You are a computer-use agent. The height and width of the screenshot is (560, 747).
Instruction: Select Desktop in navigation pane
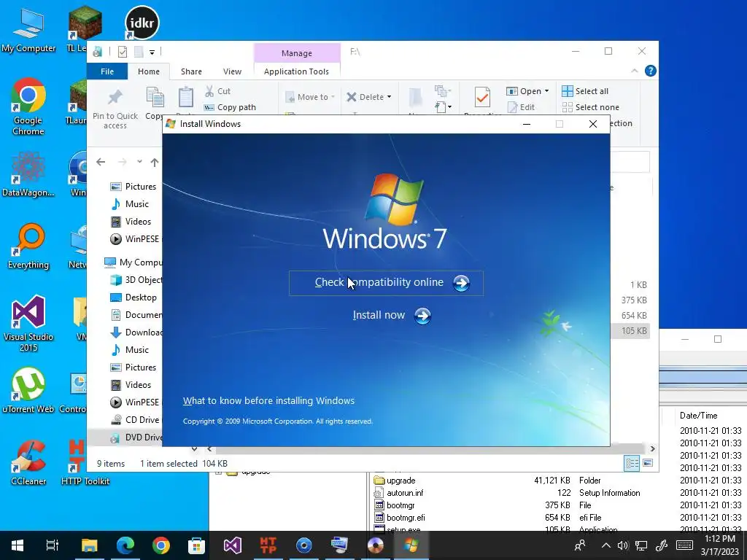tap(135, 297)
